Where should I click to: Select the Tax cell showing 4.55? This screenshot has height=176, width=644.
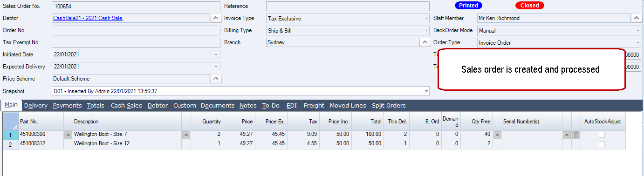303,144
